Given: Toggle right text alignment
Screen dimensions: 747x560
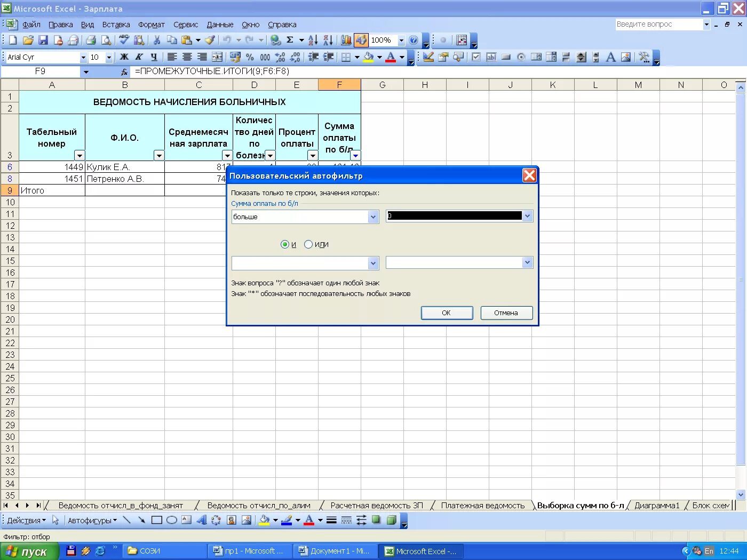Looking at the screenshot, I should [202, 57].
